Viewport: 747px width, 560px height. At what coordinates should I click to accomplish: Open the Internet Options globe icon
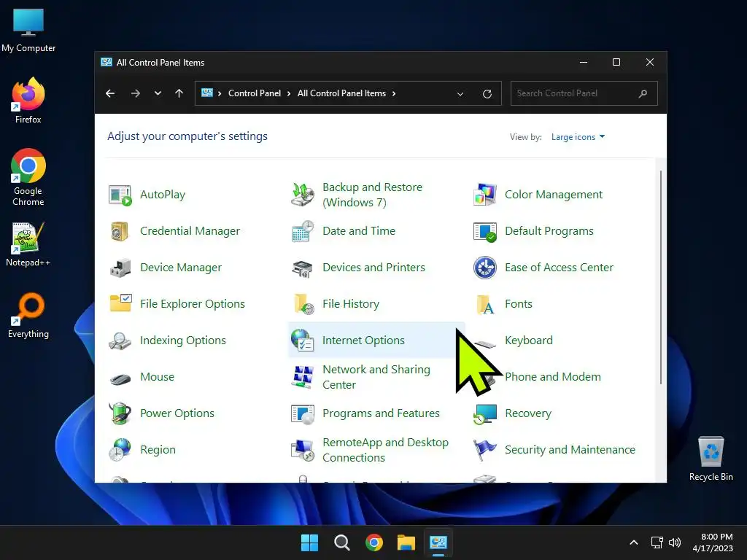pos(303,340)
